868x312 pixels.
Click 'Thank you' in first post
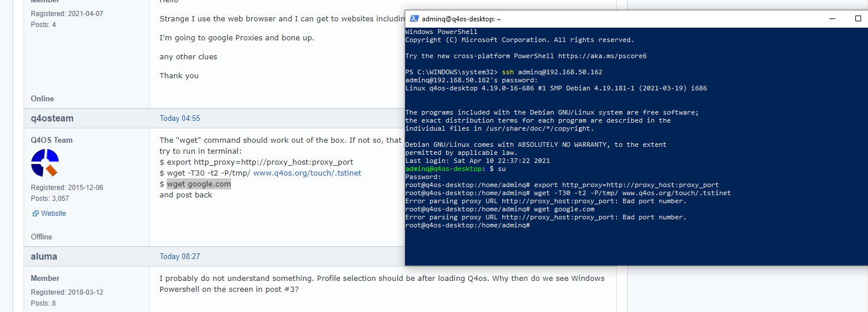pos(179,75)
